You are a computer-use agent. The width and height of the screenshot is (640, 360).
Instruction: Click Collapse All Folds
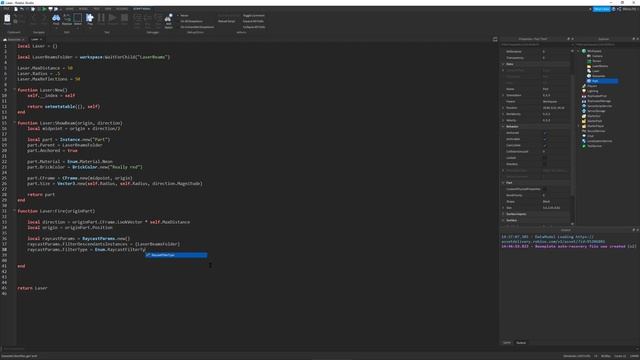click(254, 27)
